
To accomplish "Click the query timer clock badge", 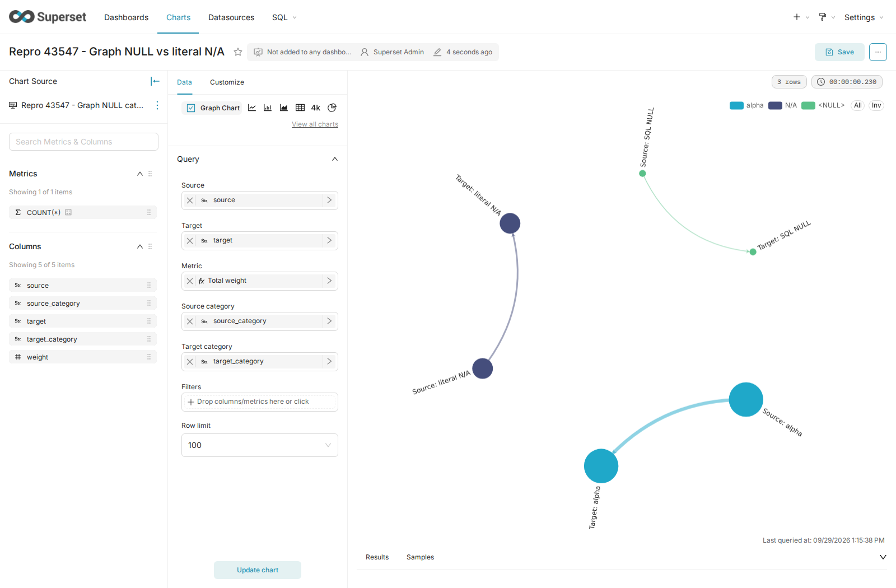I will (x=847, y=82).
